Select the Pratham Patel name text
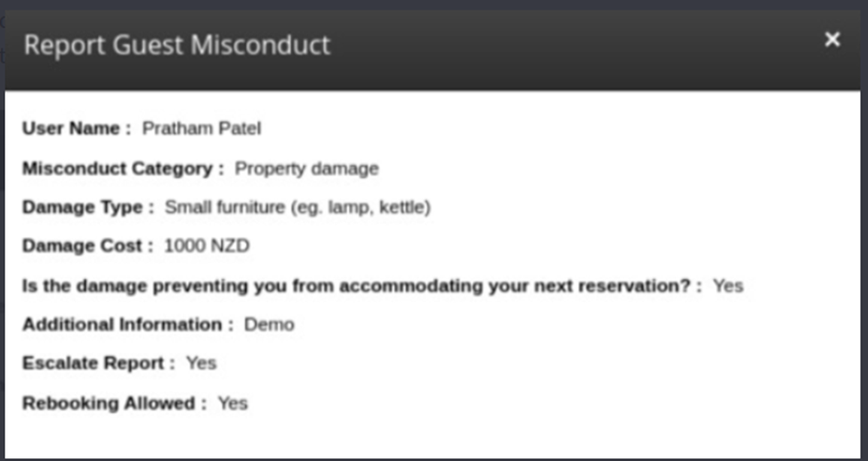Screen dimensions: 868x461 click(201, 129)
